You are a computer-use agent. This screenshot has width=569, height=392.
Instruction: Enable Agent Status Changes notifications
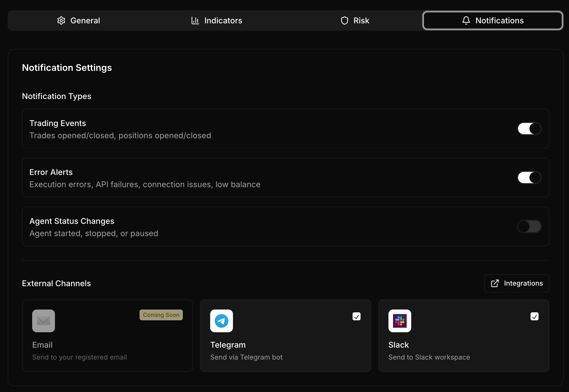pyautogui.click(x=529, y=226)
